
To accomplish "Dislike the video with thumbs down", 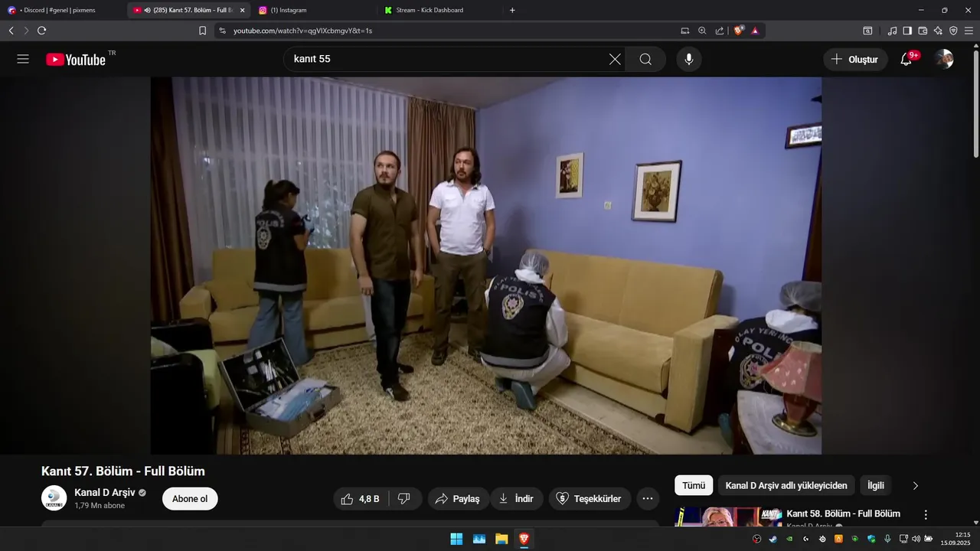I will click(x=404, y=499).
